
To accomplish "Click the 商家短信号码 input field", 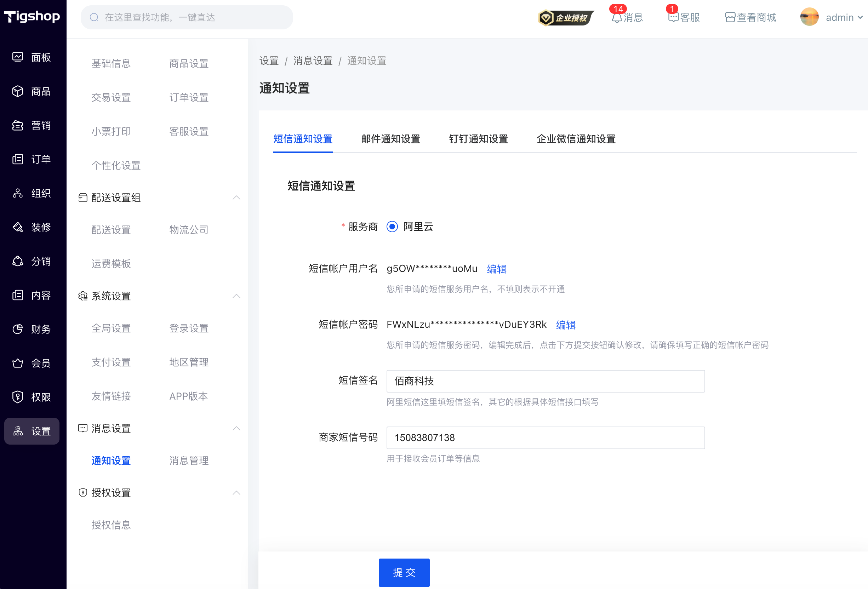I will [x=545, y=438].
